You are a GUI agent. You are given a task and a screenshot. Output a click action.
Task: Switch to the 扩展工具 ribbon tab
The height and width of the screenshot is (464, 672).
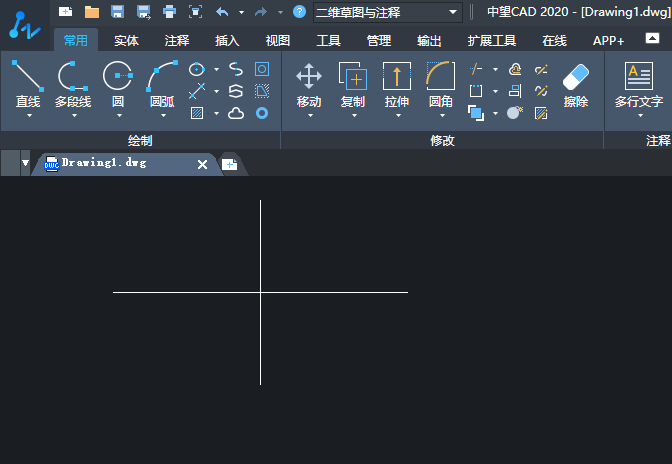tap(492, 41)
